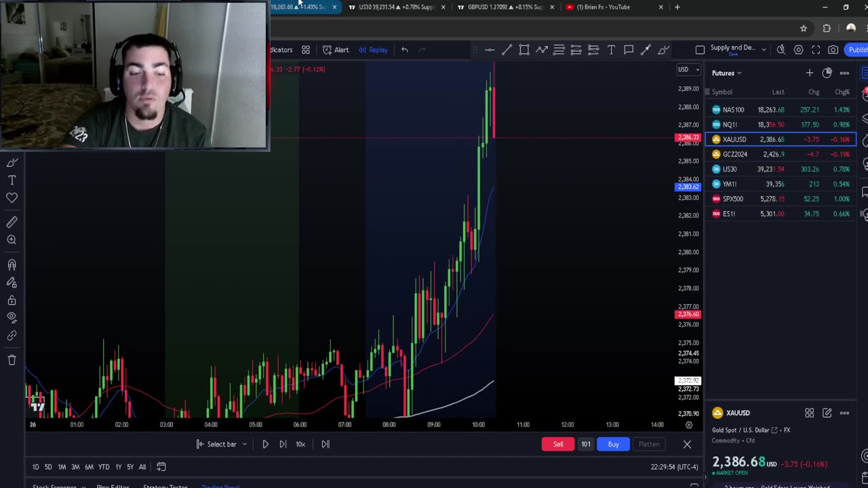Screen dimensions: 868x488
Task: Select YM1! in the watchlist
Action: (781, 184)
